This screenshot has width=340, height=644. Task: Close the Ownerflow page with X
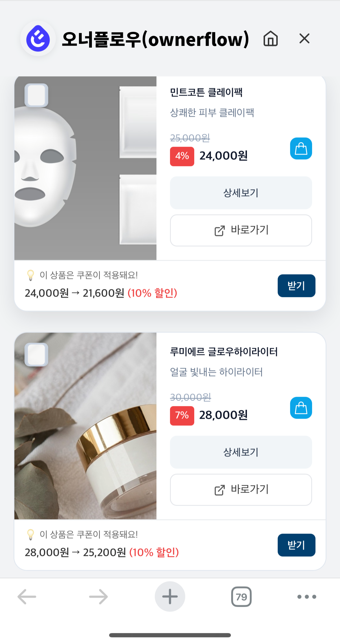[x=304, y=39]
